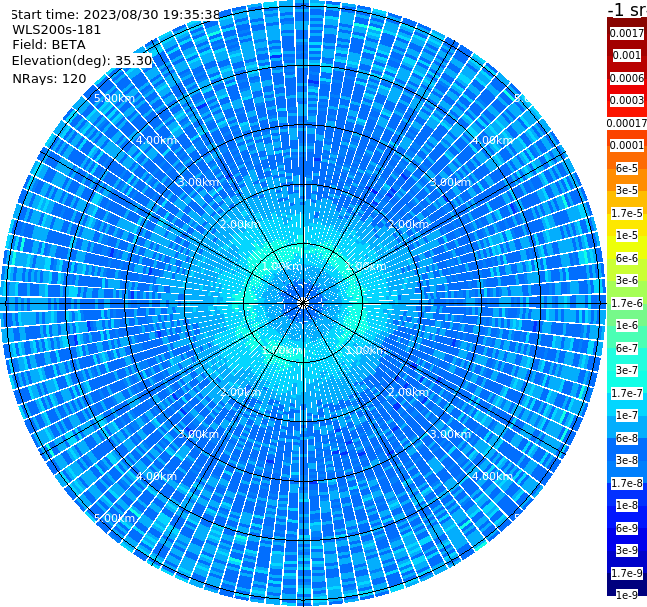Image resolution: width=647 pixels, height=607 pixels.
Task: Select the 1e-9 colorbar minimum label
Action: [627, 595]
